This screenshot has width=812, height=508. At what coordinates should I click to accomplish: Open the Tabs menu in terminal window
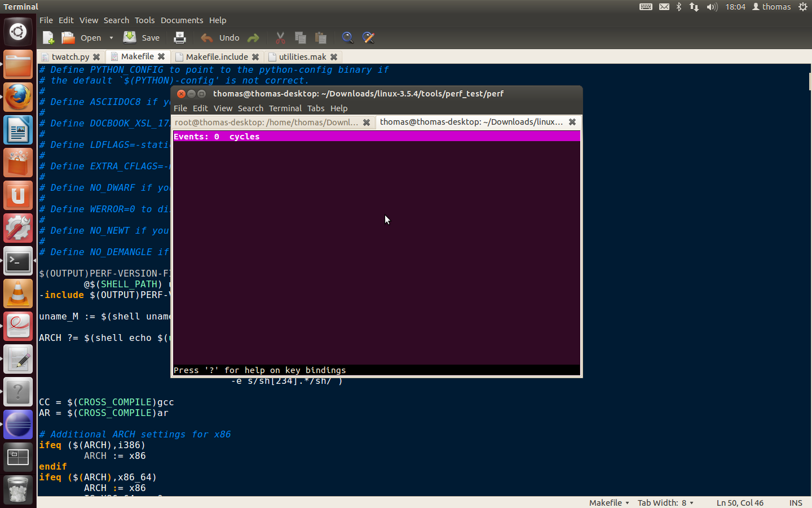(316, 108)
